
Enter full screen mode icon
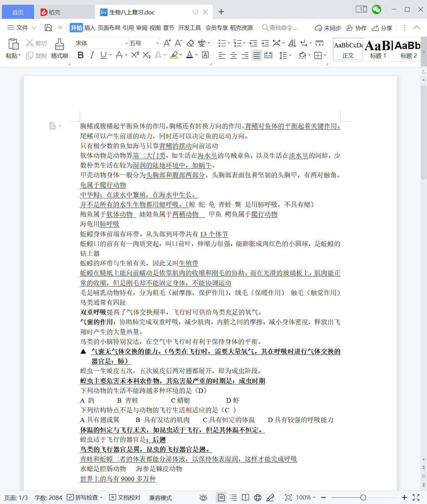tap(416, 497)
